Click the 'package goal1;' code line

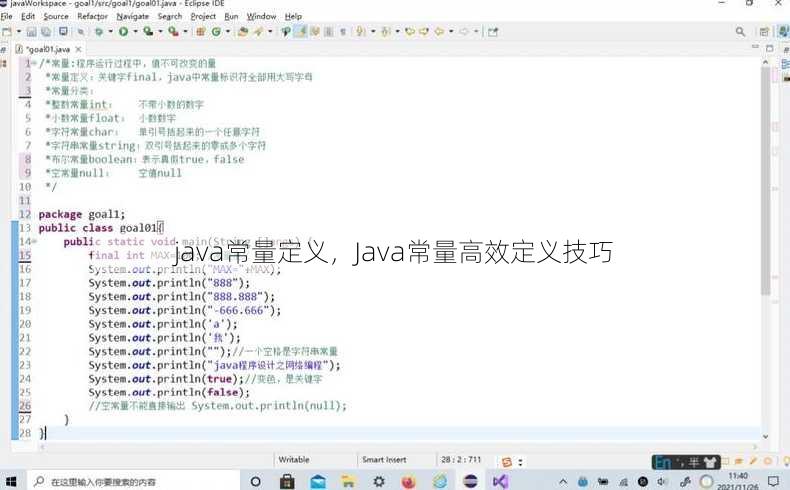[x=82, y=214]
